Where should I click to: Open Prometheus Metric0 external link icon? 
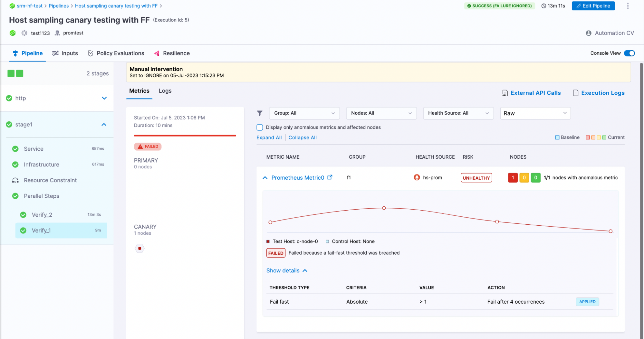[330, 177]
